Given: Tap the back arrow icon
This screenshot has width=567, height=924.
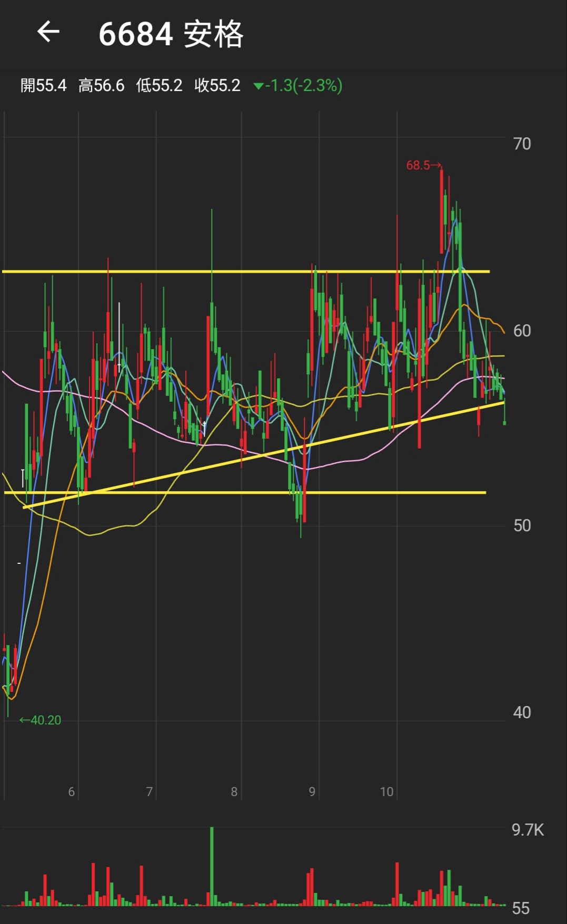Looking at the screenshot, I should pos(48,32).
